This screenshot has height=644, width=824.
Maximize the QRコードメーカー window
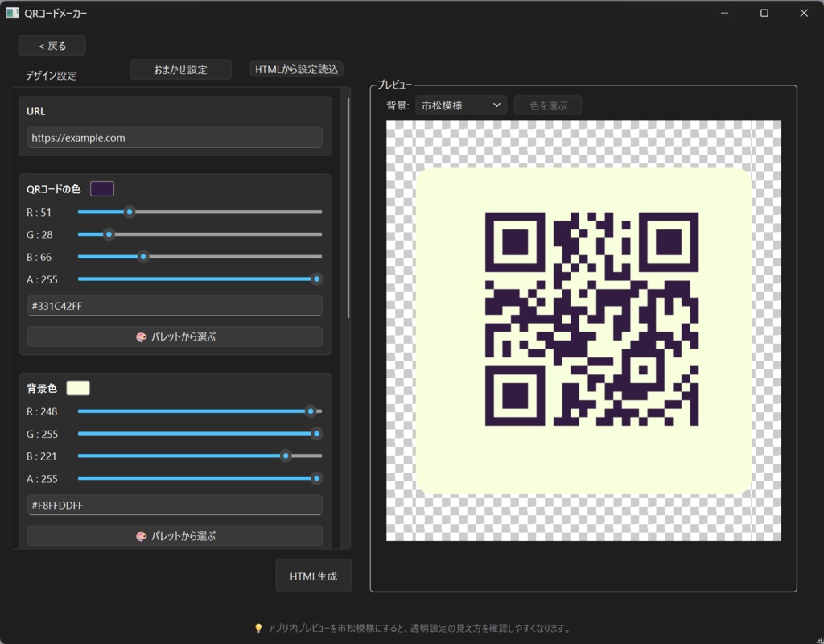[764, 13]
